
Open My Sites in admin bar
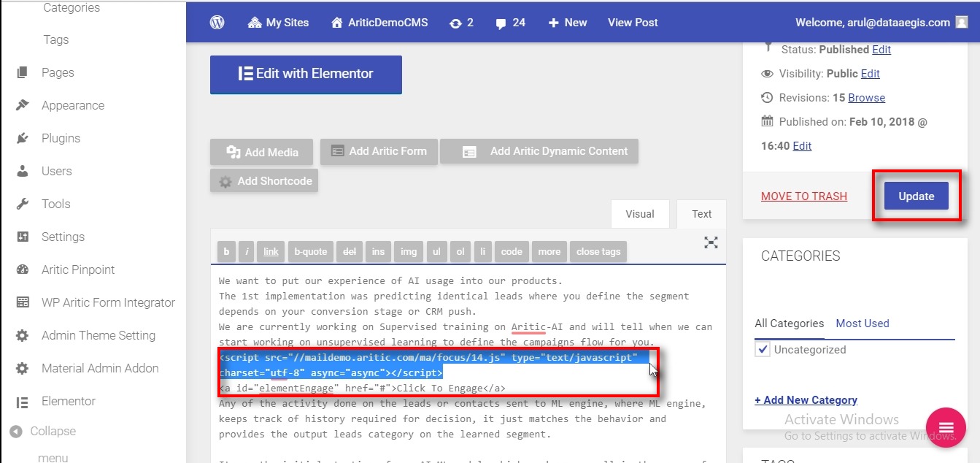(x=278, y=23)
